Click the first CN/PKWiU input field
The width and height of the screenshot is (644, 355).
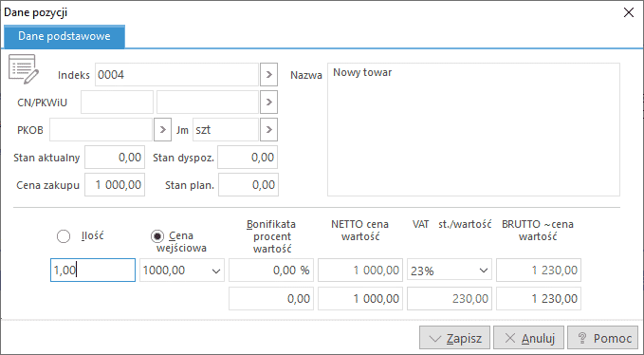coord(117,102)
